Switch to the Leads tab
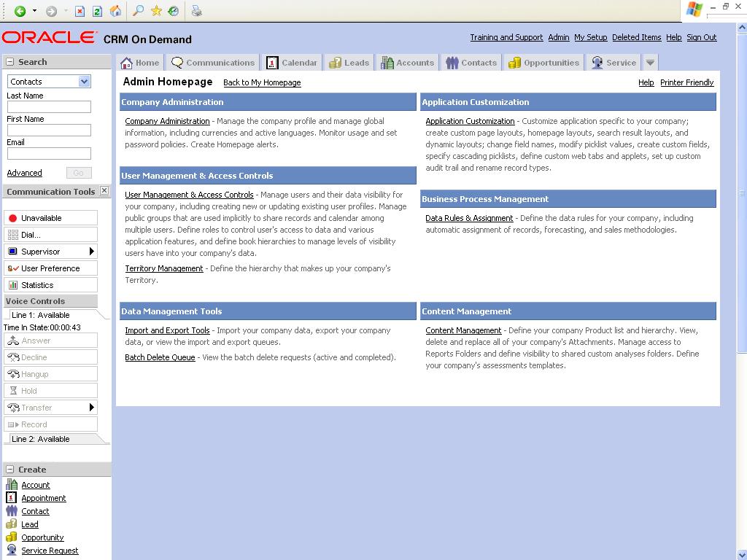Image resolution: width=747 pixels, height=560 pixels. (349, 63)
